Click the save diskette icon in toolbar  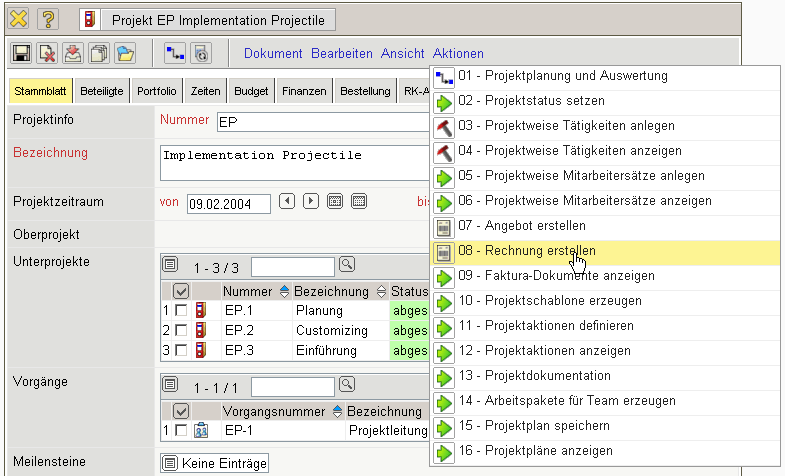click(21, 54)
